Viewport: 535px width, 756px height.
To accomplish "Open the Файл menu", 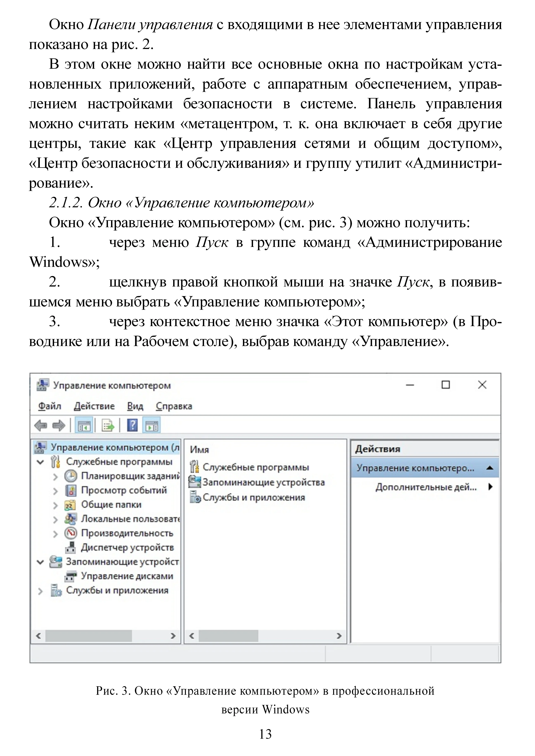I will point(49,406).
